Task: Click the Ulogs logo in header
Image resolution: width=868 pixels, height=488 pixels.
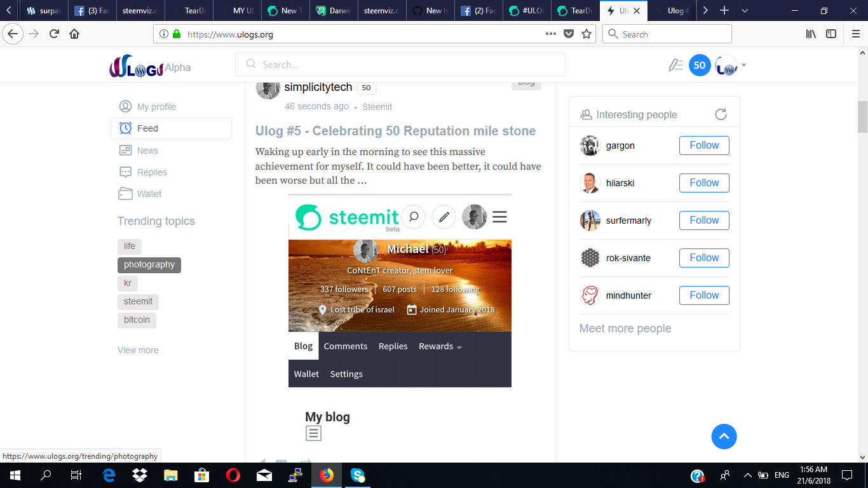Action: [137, 67]
